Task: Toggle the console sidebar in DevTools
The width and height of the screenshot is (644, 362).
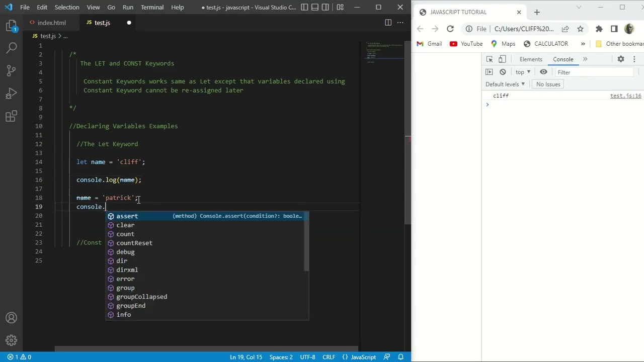Action: click(490, 72)
